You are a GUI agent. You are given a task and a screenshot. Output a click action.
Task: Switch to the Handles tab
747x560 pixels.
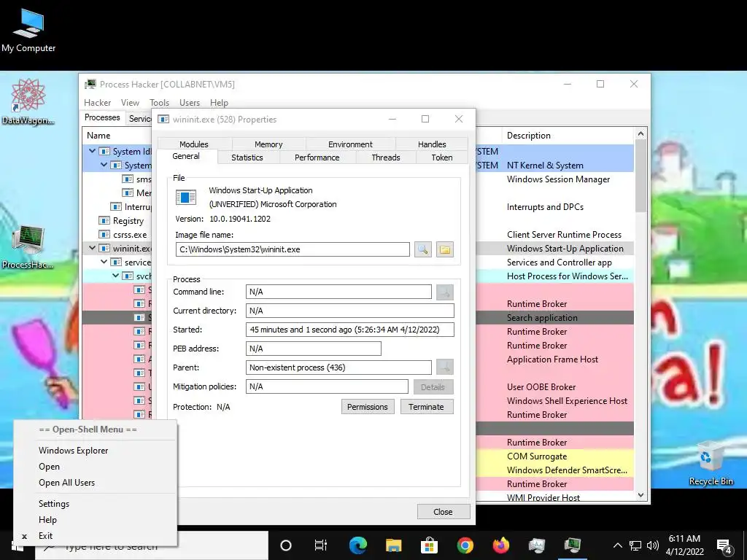click(432, 144)
